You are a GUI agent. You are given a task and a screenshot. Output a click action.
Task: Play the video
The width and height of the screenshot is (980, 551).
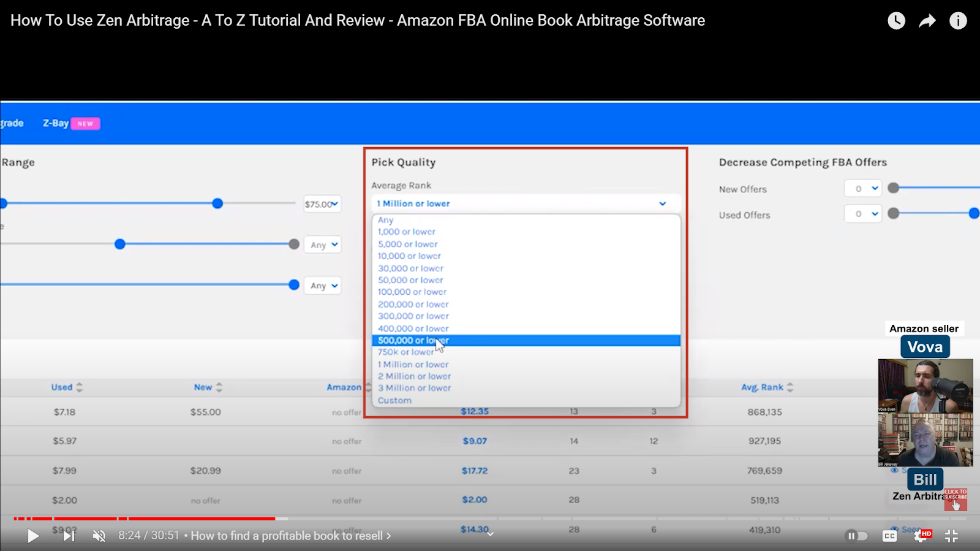pos(33,536)
